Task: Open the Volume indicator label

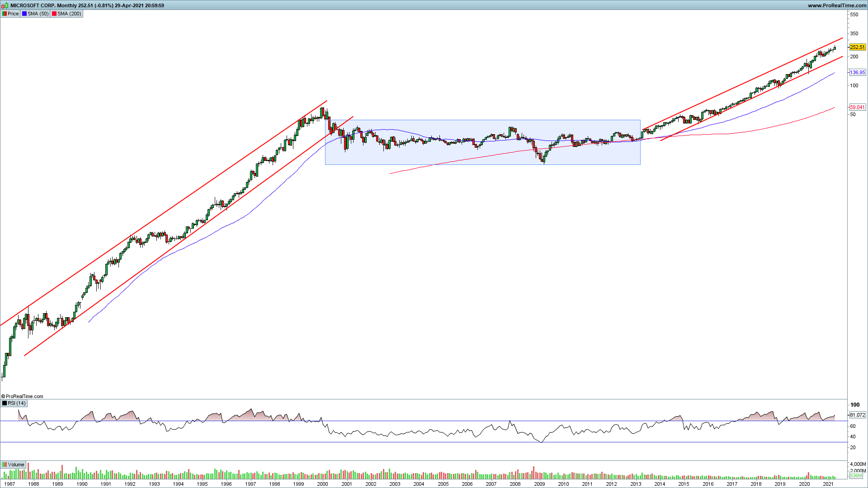Action: point(16,465)
